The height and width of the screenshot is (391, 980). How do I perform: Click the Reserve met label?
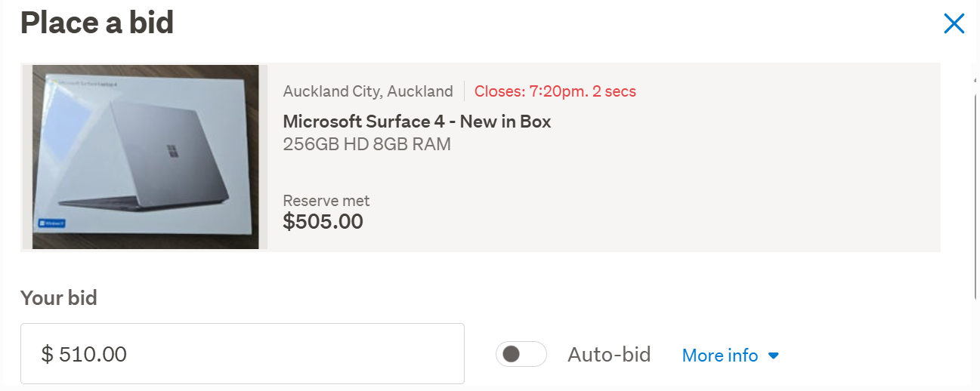(326, 201)
